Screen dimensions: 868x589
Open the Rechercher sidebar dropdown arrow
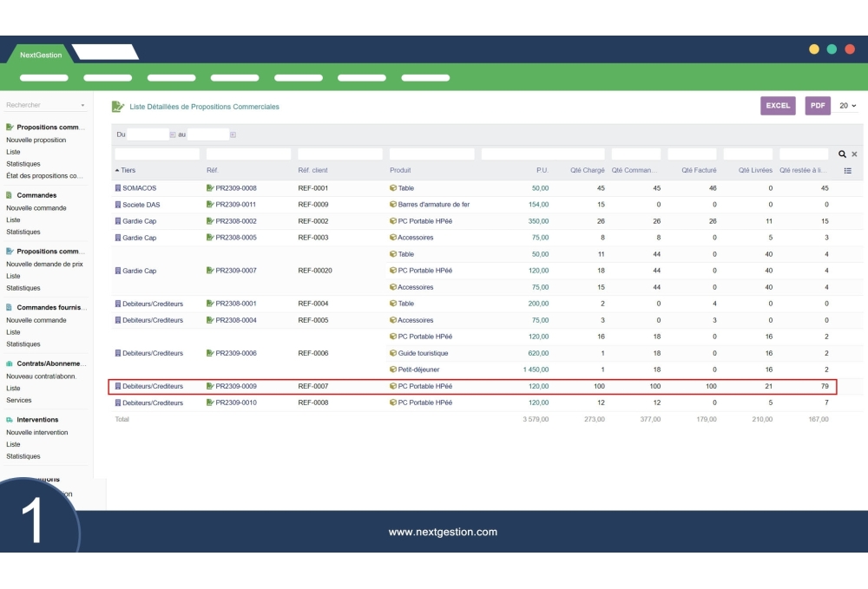[82, 106]
